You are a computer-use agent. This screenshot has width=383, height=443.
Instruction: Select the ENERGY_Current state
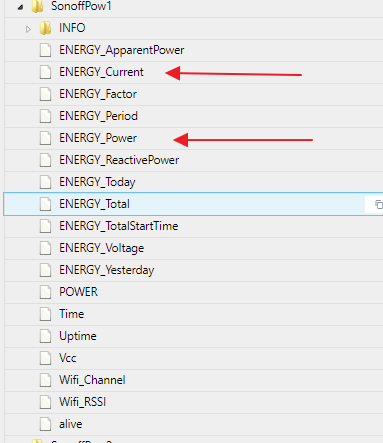pyautogui.click(x=101, y=72)
